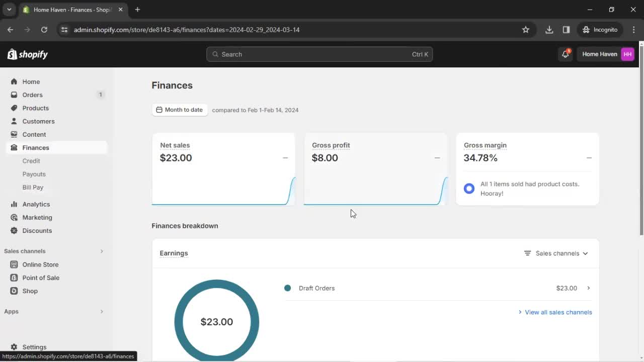Click the Orders sidebar icon
This screenshot has height=362, width=644.
[x=14, y=95]
